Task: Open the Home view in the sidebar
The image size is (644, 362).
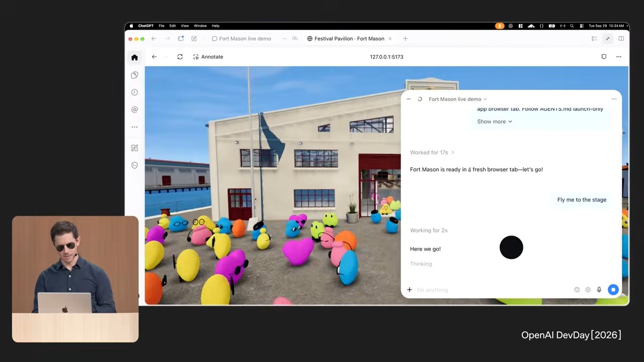Action: 134,57
